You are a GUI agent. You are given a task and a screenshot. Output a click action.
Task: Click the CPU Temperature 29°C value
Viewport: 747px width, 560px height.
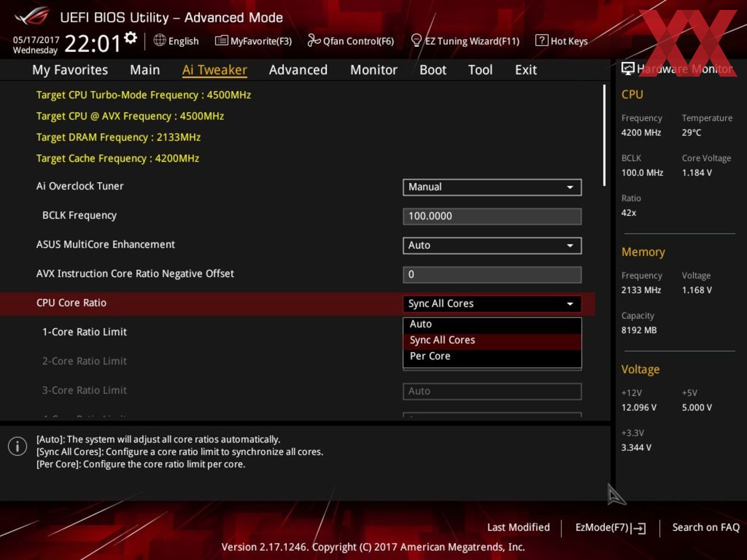(692, 132)
